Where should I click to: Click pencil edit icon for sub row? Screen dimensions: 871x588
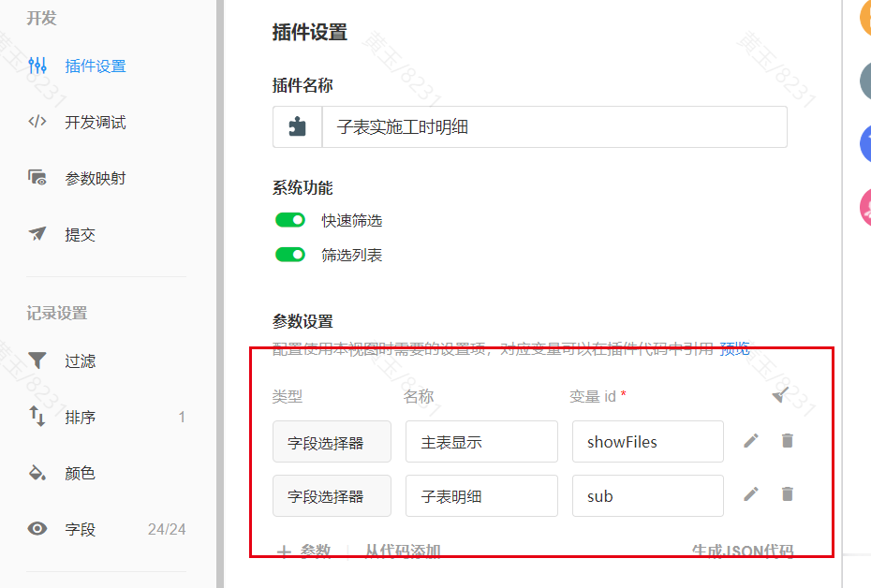pos(751,494)
